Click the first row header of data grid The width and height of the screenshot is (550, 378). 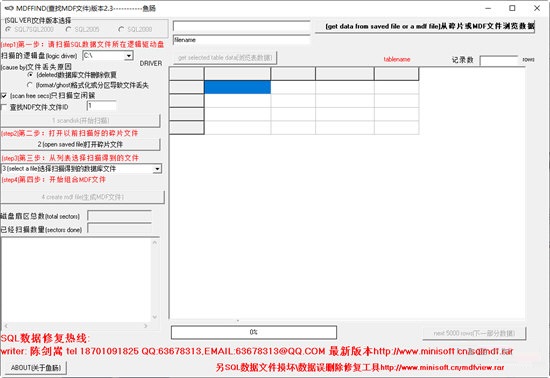click(x=187, y=87)
